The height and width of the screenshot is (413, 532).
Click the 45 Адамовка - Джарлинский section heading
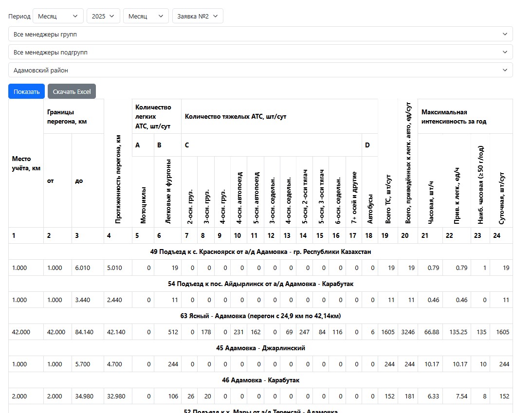[260, 348]
